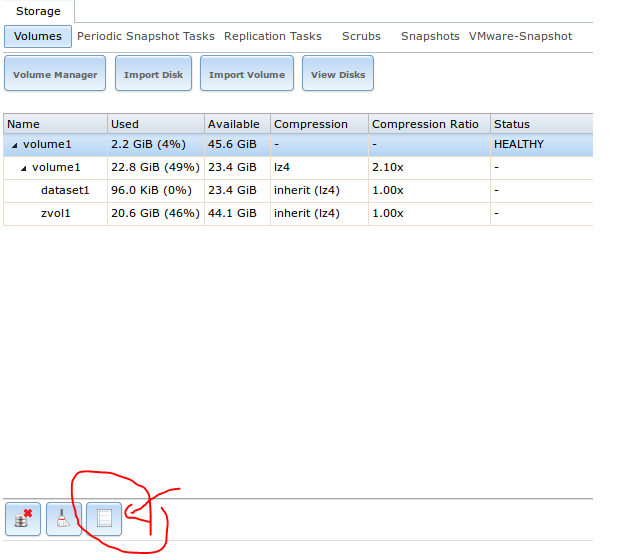Collapse the top-level volume1 tree arrow
The height and width of the screenshot is (560, 617).
(x=14, y=145)
